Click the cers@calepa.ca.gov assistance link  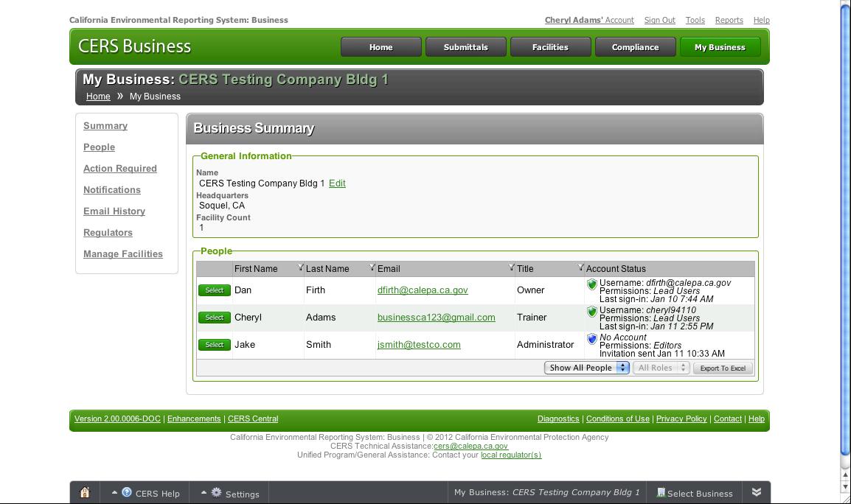(x=470, y=446)
